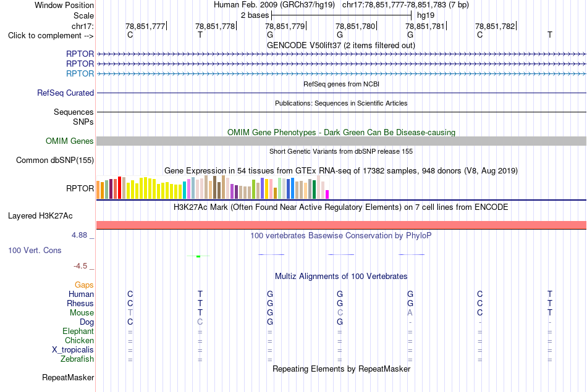Select the RefSeq Curated track label
Image resolution: width=587 pixels, height=392 pixels.
click(x=65, y=93)
